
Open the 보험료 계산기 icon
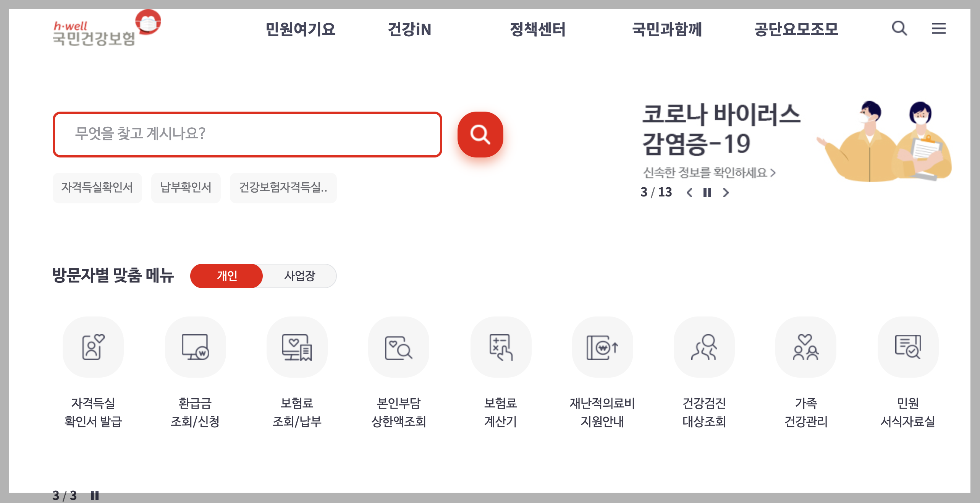point(501,347)
